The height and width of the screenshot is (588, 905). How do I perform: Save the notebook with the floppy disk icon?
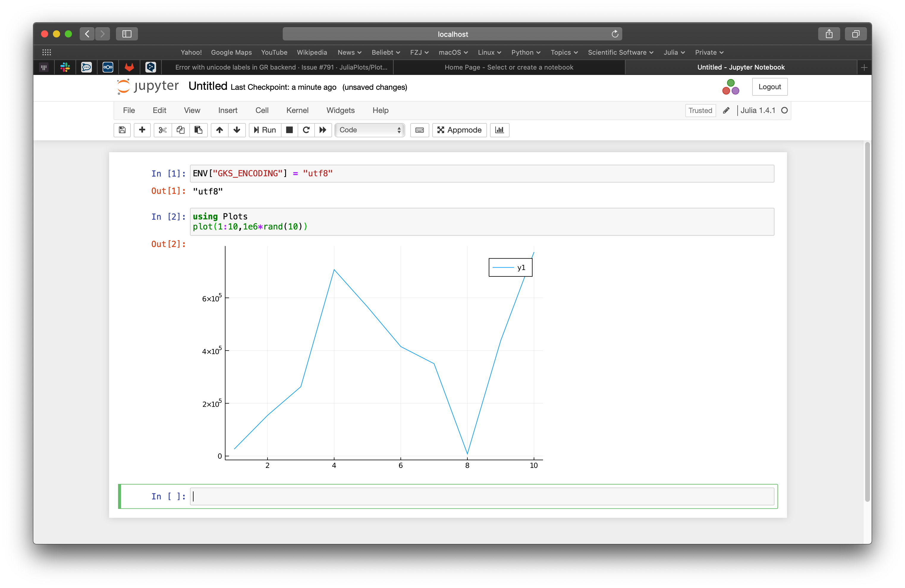(122, 130)
